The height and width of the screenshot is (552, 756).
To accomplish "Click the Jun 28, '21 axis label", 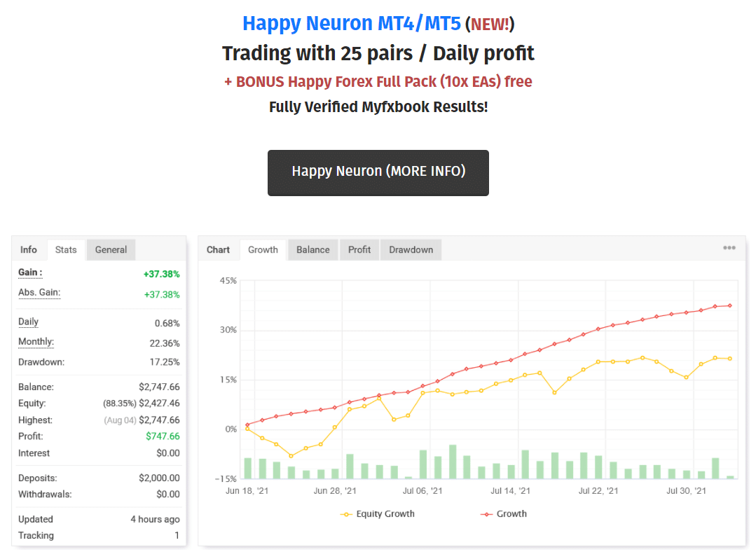I will (x=335, y=491).
